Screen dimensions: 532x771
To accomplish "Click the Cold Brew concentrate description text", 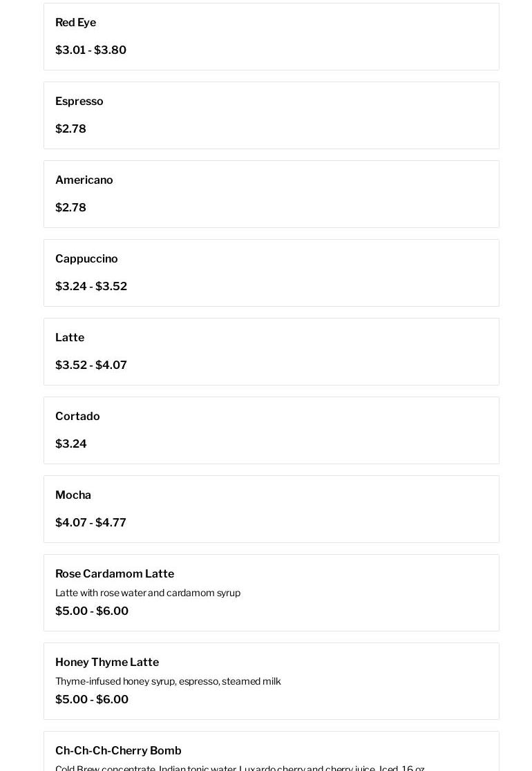I will coord(240,768).
